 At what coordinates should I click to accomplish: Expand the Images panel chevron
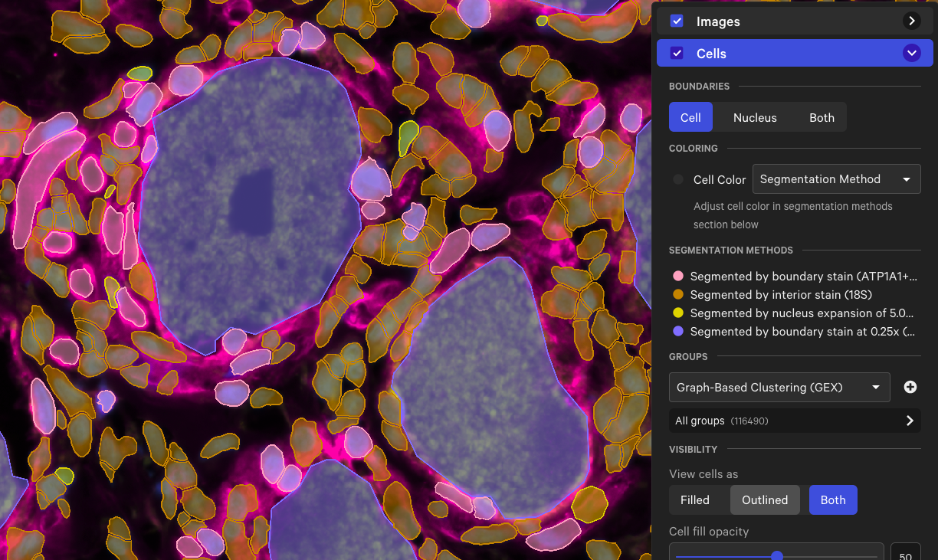click(x=911, y=21)
